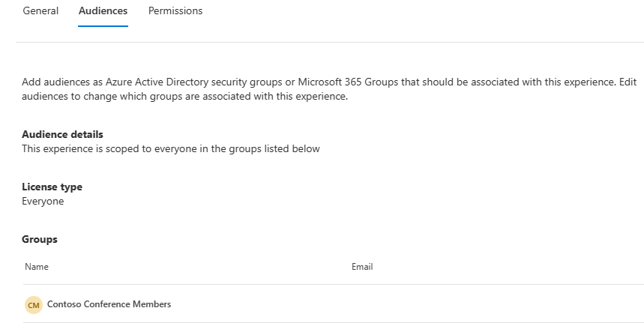This screenshot has height=323, width=644.
Task: Click the Groups section heading
Action: pyautogui.click(x=40, y=239)
